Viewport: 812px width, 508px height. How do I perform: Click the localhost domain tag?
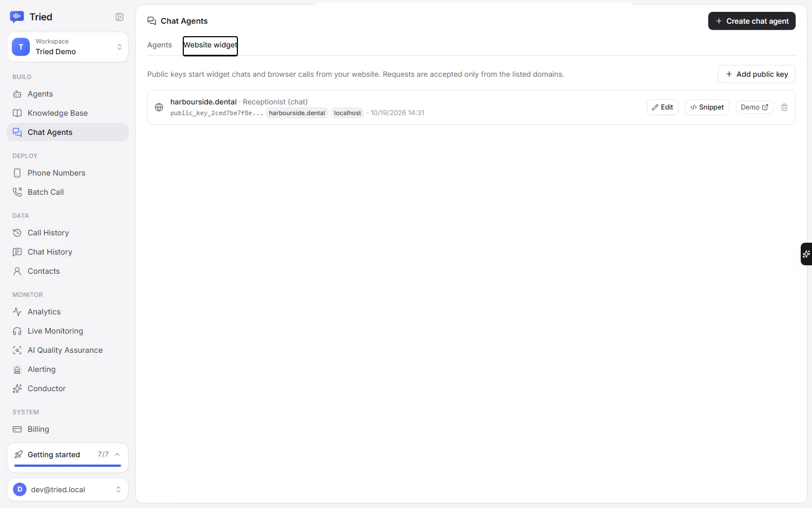(x=347, y=113)
